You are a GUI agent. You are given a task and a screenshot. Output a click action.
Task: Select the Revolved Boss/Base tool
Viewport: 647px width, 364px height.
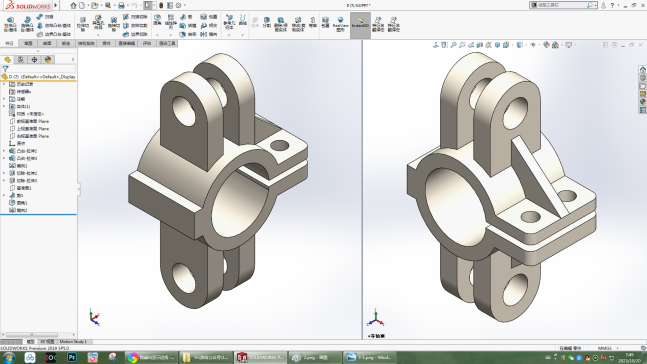pyautogui.click(x=27, y=24)
